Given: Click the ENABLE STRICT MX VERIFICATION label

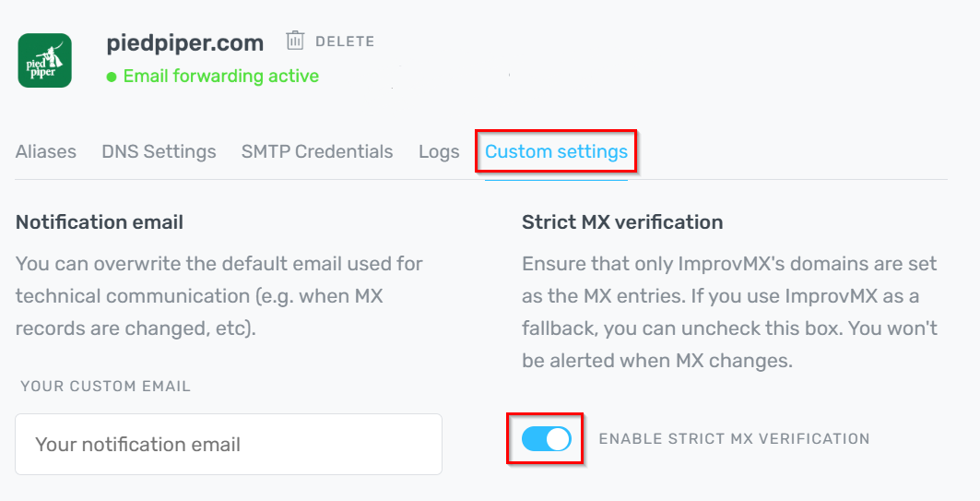Looking at the screenshot, I should point(734,439).
